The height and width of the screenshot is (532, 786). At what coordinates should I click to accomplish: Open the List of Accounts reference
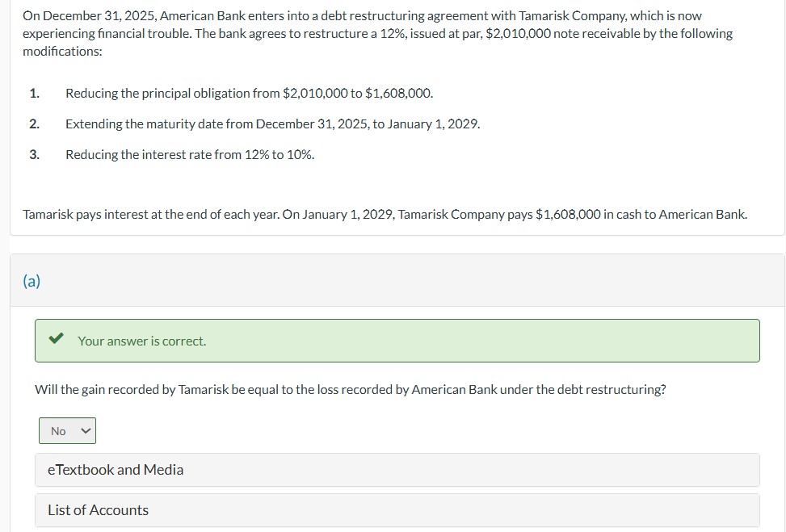tap(98, 509)
